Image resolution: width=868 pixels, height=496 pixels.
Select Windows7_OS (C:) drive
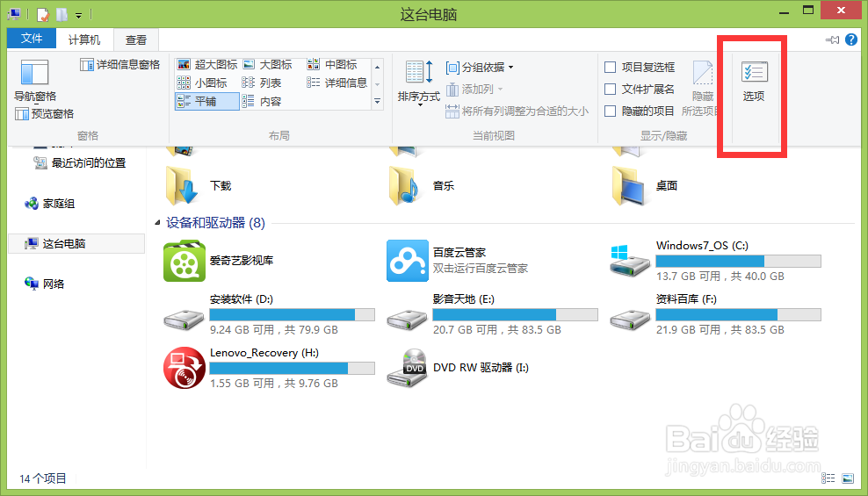point(716,261)
